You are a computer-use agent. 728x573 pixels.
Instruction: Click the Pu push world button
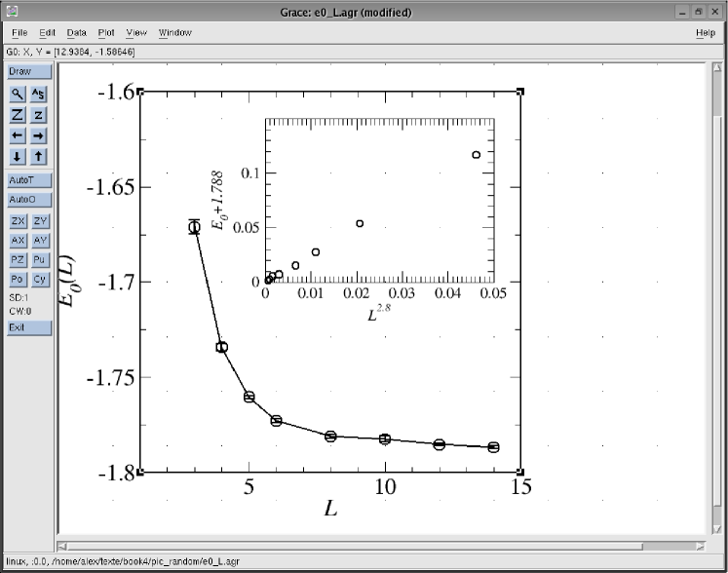click(x=40, y=260)
